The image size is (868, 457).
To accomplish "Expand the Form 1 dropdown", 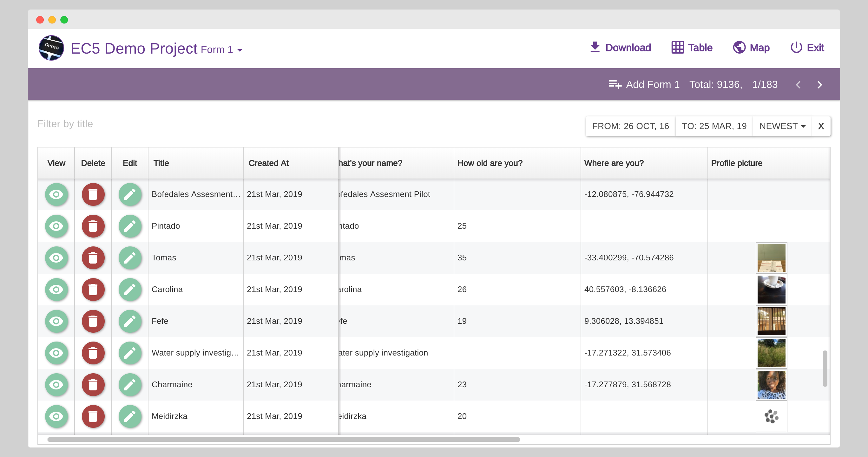I will click(x=222, y=50).
